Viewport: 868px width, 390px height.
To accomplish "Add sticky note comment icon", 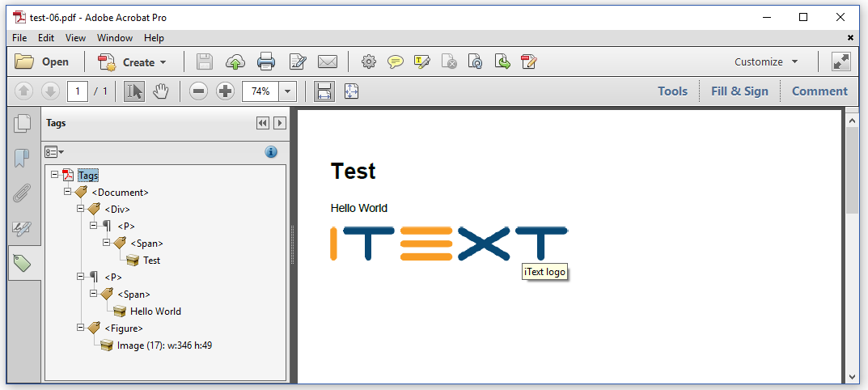I will pos(396,62).
